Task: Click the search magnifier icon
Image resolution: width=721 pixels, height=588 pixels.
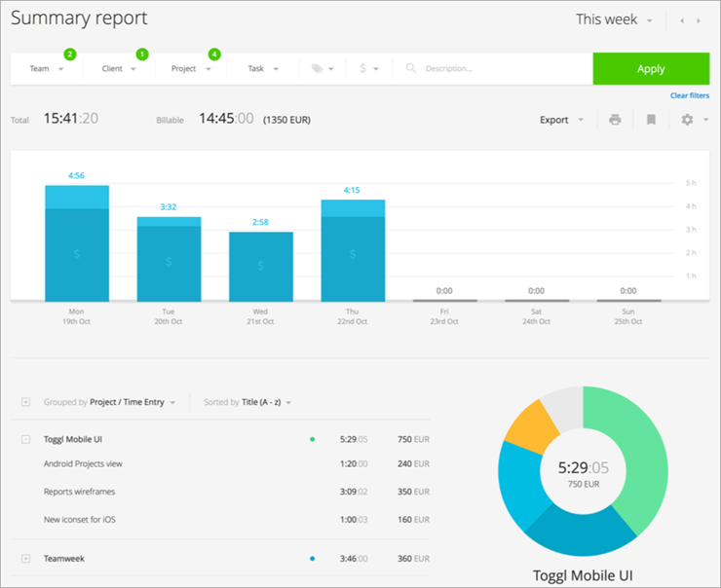Action: (410, 68)
